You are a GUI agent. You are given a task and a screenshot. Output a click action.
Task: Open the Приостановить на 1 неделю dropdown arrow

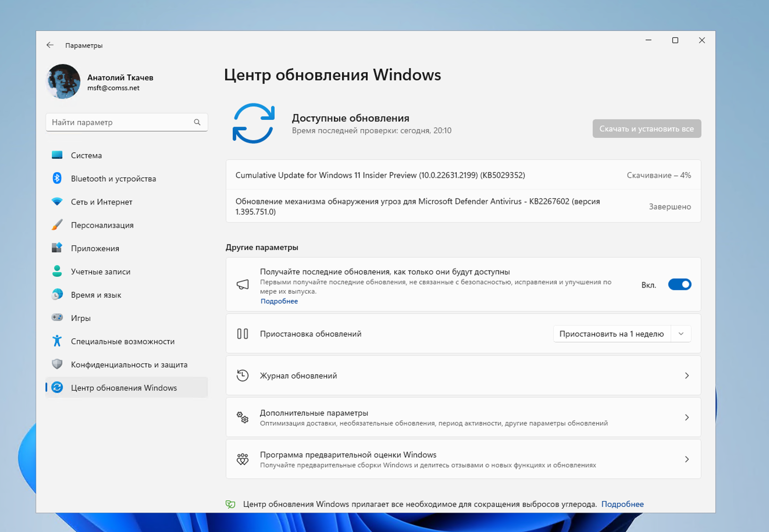[681, 334]
